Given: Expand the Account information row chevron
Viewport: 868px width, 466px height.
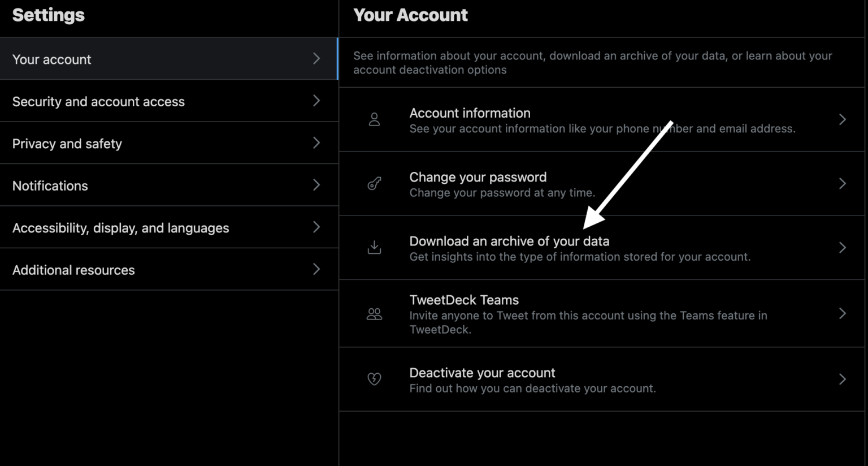Looking at the screenshot, I should [842, 119].
